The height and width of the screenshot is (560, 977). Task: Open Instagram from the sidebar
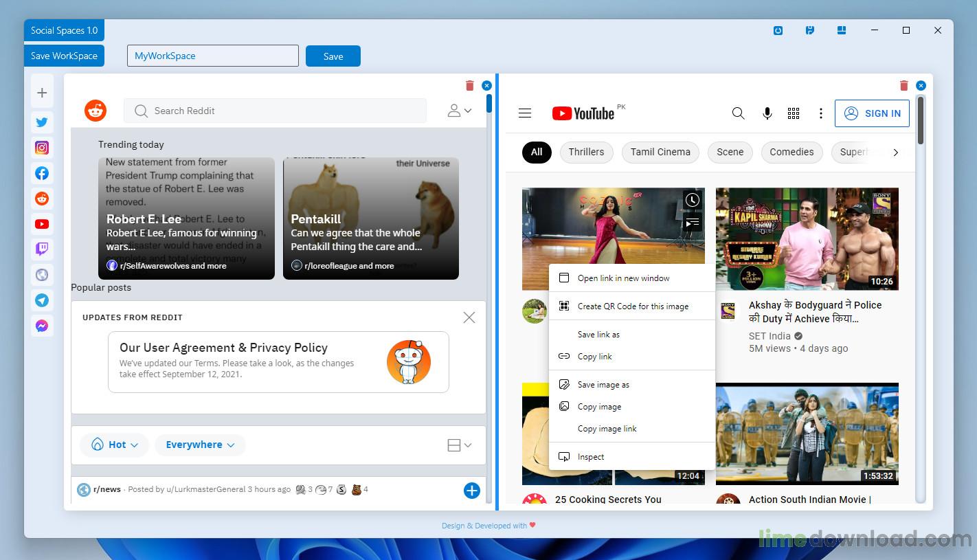pos(42,148)
